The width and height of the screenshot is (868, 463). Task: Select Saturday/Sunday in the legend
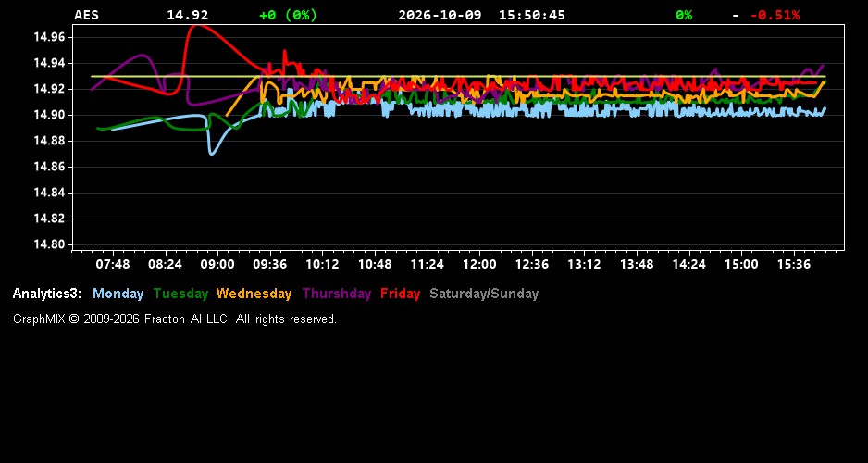click(x=484, y=294)
